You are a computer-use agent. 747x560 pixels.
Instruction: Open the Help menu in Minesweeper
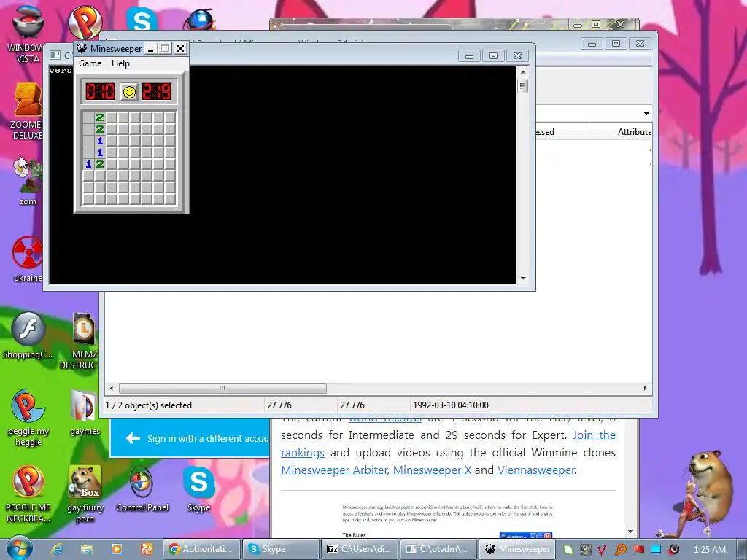click(x=120, y=63)
